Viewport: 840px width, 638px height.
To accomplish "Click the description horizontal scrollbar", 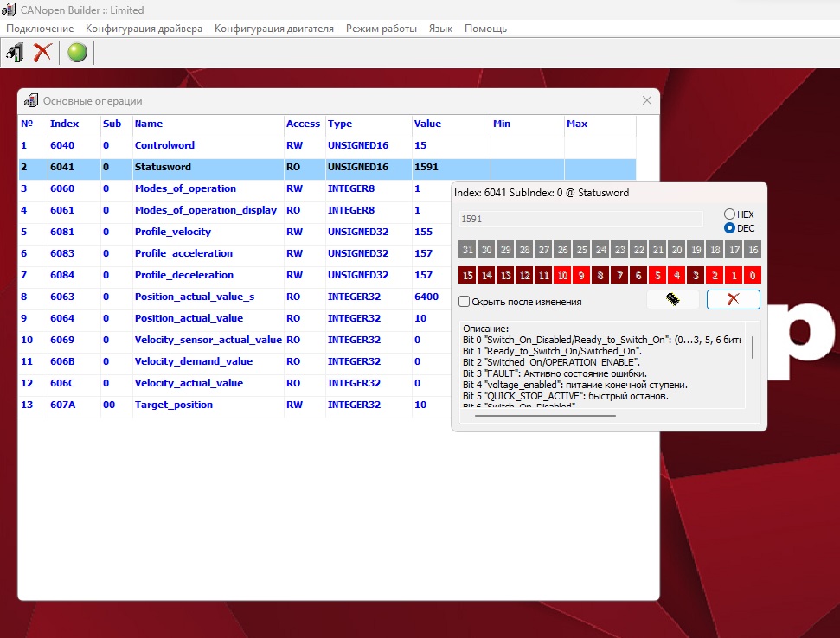I will 545,415.
